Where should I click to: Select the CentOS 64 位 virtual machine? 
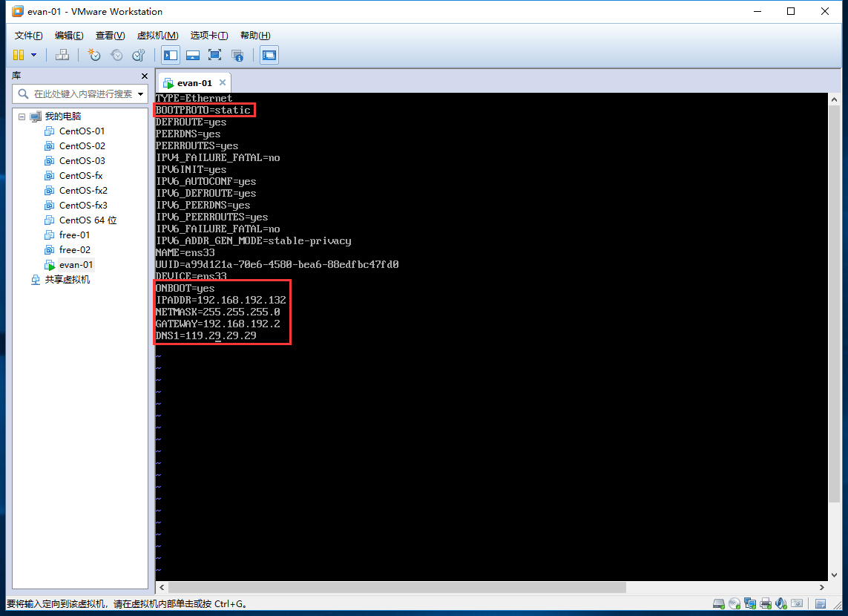point(88,220)
